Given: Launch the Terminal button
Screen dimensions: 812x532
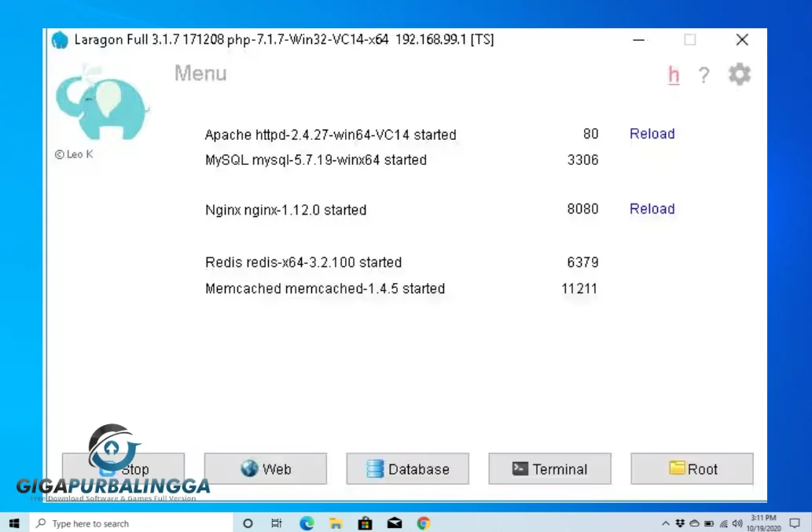Looking at the screenshot, I should pyautogui.click(x=550, y=469).
